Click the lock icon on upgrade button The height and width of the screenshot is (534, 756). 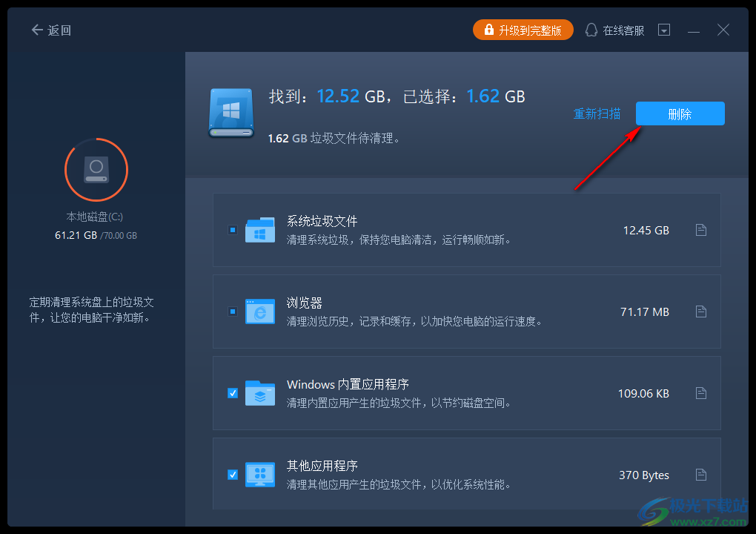pos(488,30)
